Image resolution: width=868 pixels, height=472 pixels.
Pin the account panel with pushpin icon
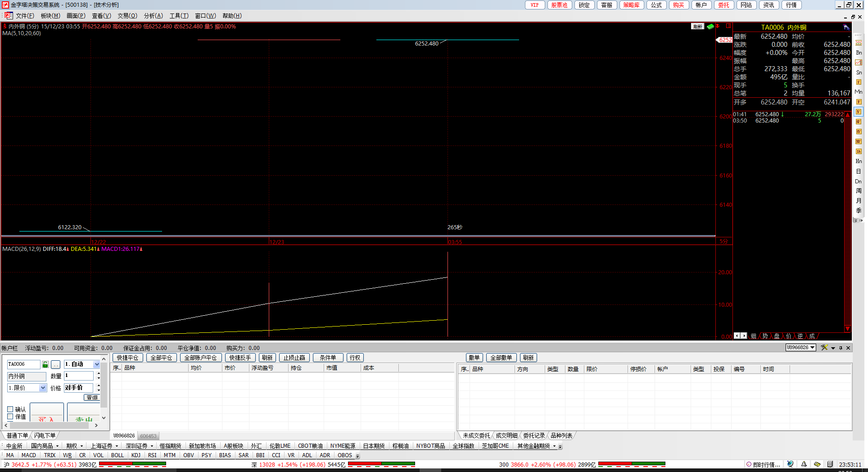tap(840, 348)
